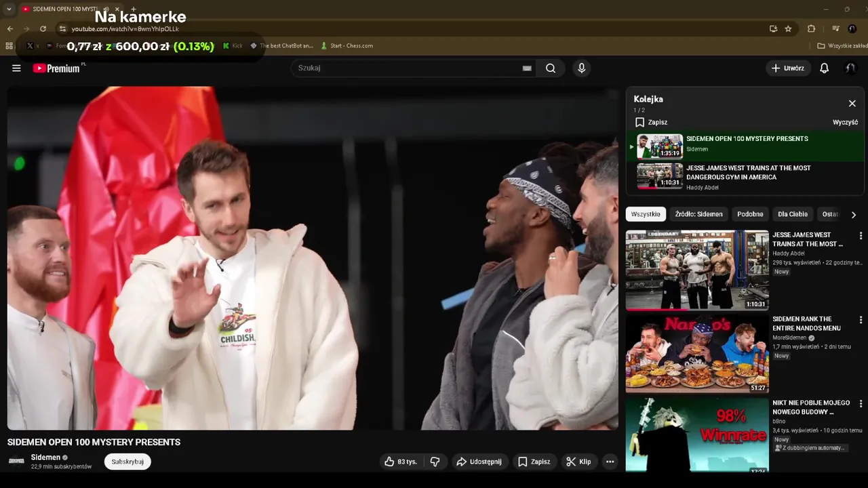Click the search magnifier button
Viewport: 868px width, 488px height.
(551, 68)
